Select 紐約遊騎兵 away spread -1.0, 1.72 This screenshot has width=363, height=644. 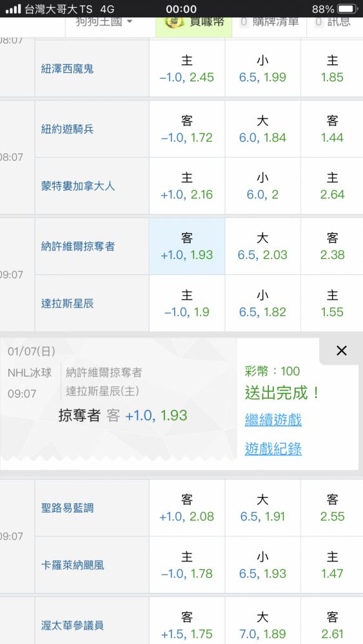187,129
